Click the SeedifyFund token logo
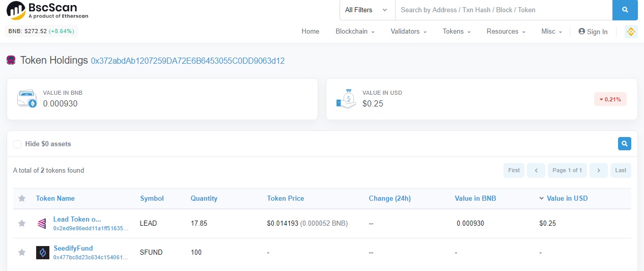 point(43,253)
